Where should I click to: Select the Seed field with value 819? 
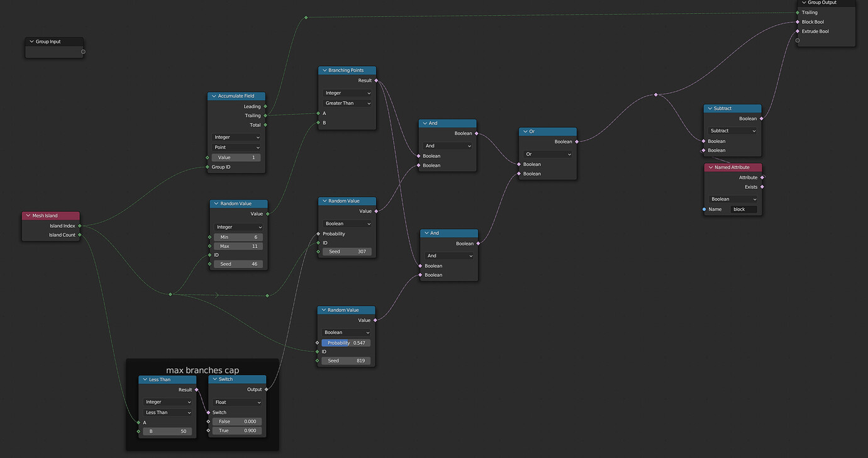[x=346, y=360]
